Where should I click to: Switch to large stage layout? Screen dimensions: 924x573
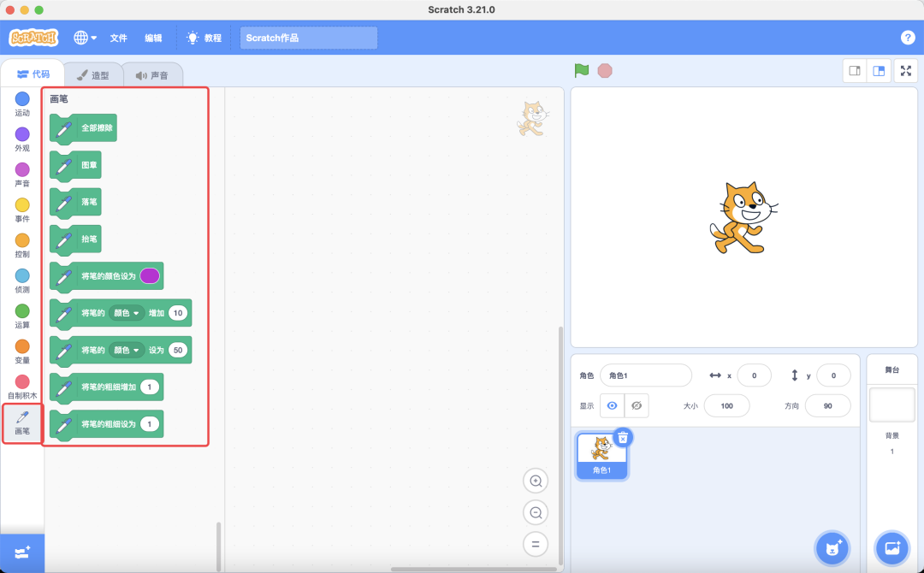click(x=879, y=71)
